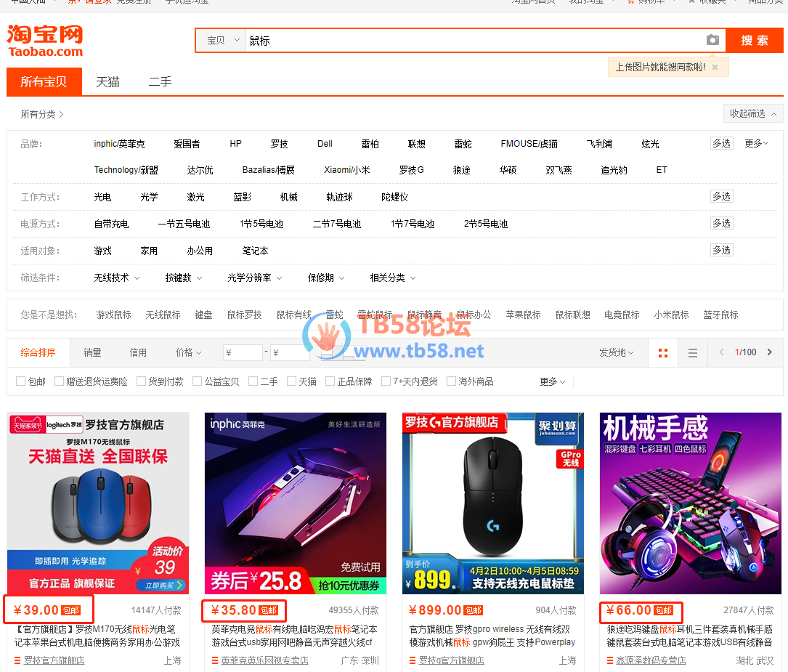Viewport: 788px width, 672px height.
Task: Switch to list view icon
Action: [x=693, y=353]
